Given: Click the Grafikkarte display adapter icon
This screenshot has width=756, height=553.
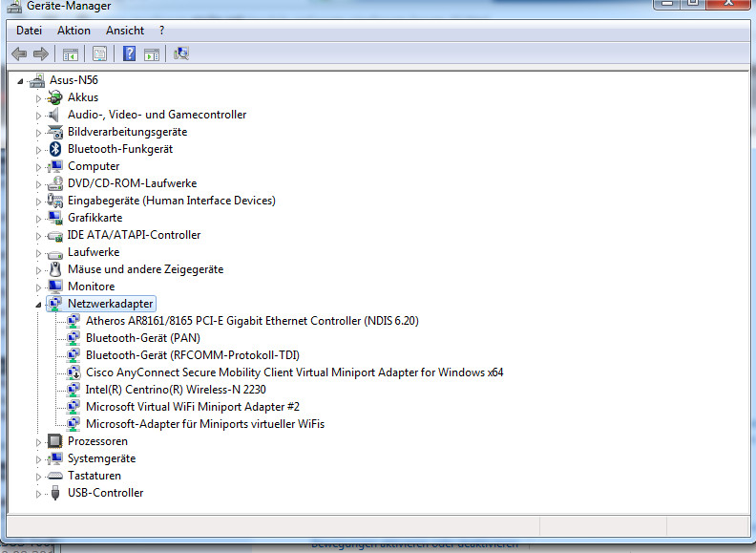Looking at the screenshot, I should (x=55, y=218).
